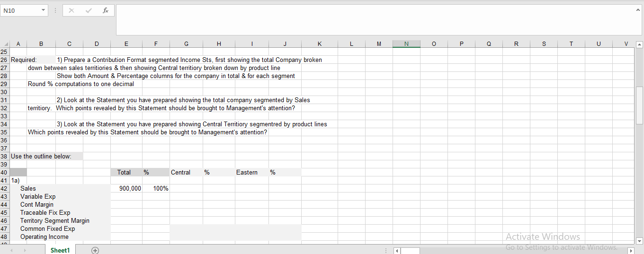Click the vertical scrollbar thumb

coord(639,105)
